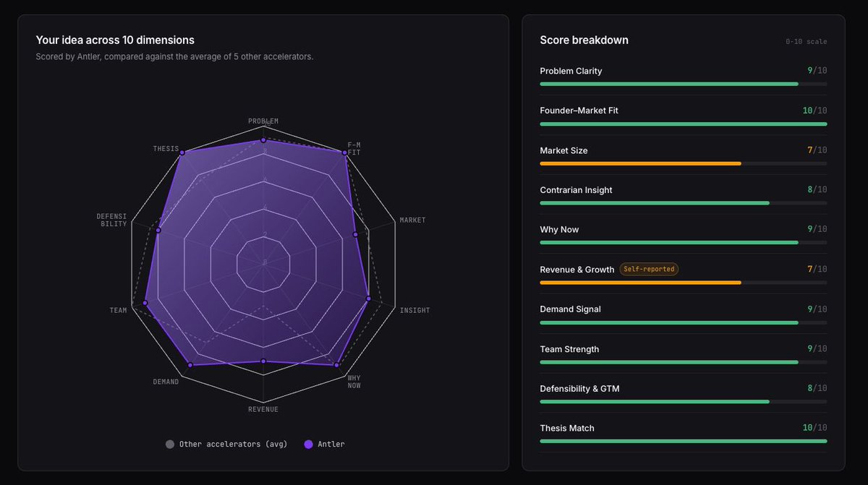Click the Self-reported badge
The image size is (868, 485).
click(649, 269)
